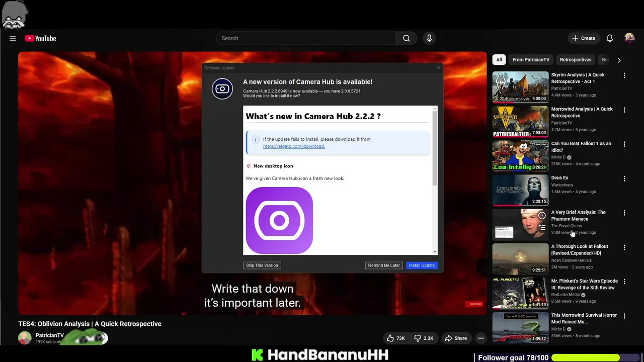Image resolution: width=644 pixels, height=362 pixels.
Task: Open Morrowind Analysis video thumbnail
Action: click(520, 121)
